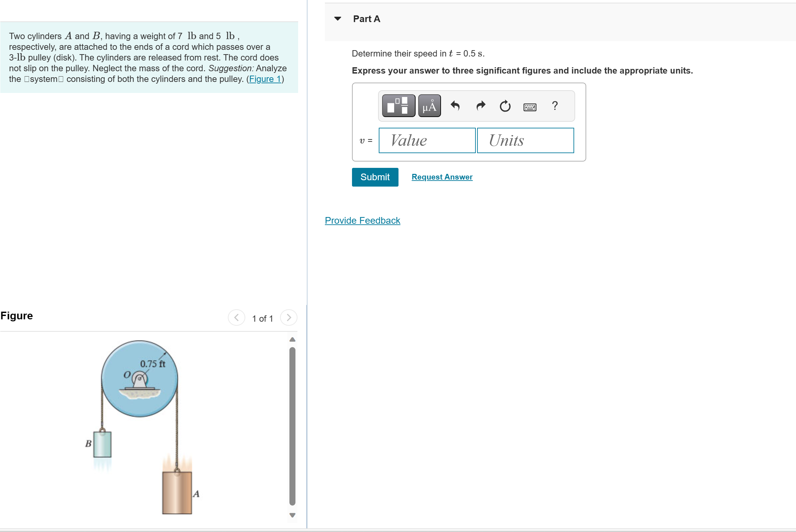The image size is (796, 532).
Task: Click the redo arrow in the equation toolbar
Action: [x=480, y=106]
